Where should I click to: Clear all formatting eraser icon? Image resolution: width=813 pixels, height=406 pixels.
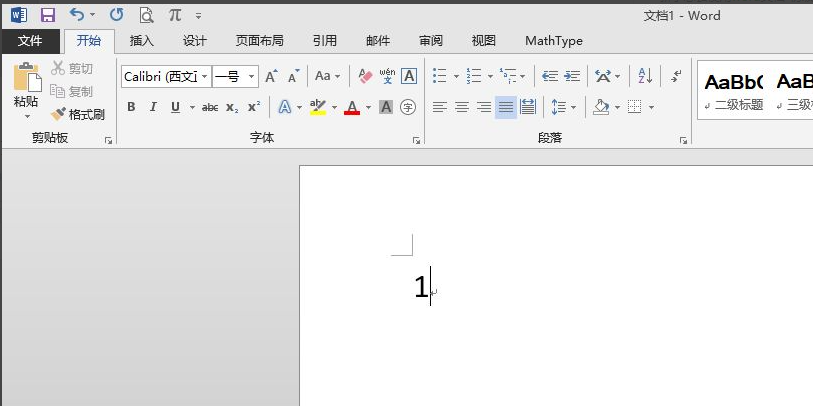pos(365,77)
